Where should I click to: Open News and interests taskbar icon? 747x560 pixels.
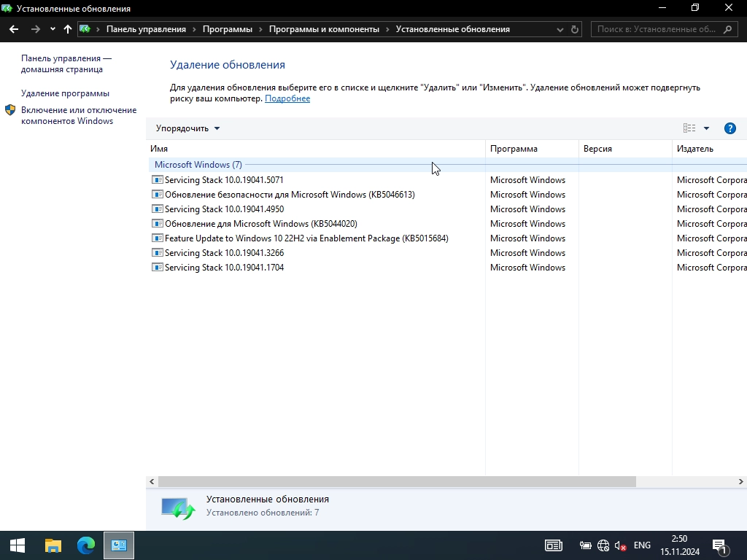point(554,545)
